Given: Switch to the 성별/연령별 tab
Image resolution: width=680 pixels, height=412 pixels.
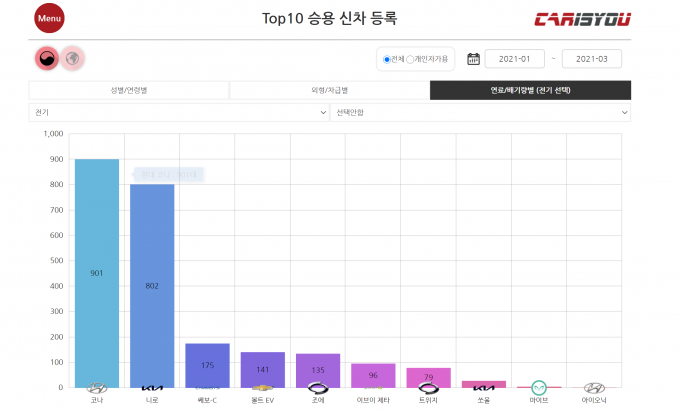Looking at the screenshot, I should point(129,90).
